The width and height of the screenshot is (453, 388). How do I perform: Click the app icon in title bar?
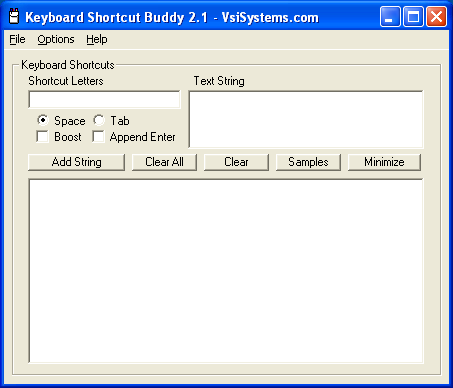14,17
